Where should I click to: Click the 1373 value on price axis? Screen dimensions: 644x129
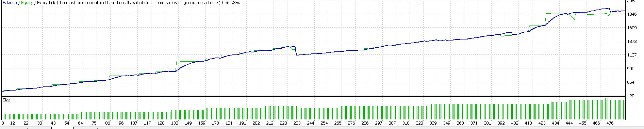632,42
